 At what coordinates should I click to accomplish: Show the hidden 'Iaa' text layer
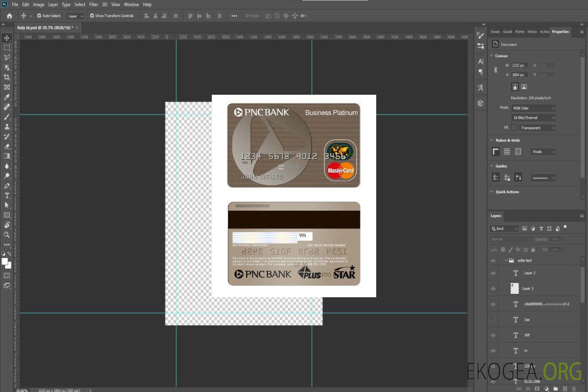click(493, 320)
